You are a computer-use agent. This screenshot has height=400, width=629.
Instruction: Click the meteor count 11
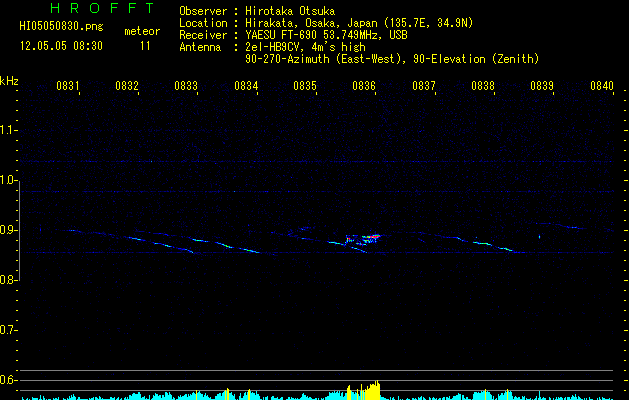[145, 46]
